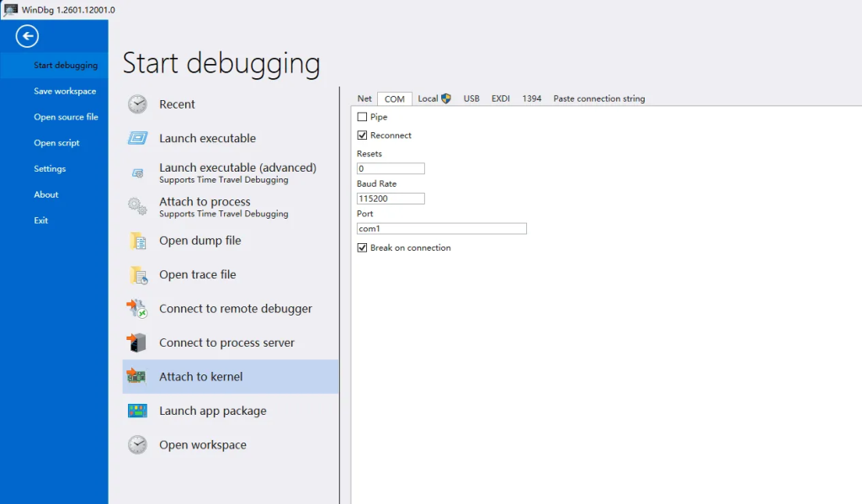Click the Open dump file icon
This screenshot has width=862, height=504.
[x=137, y=241]
